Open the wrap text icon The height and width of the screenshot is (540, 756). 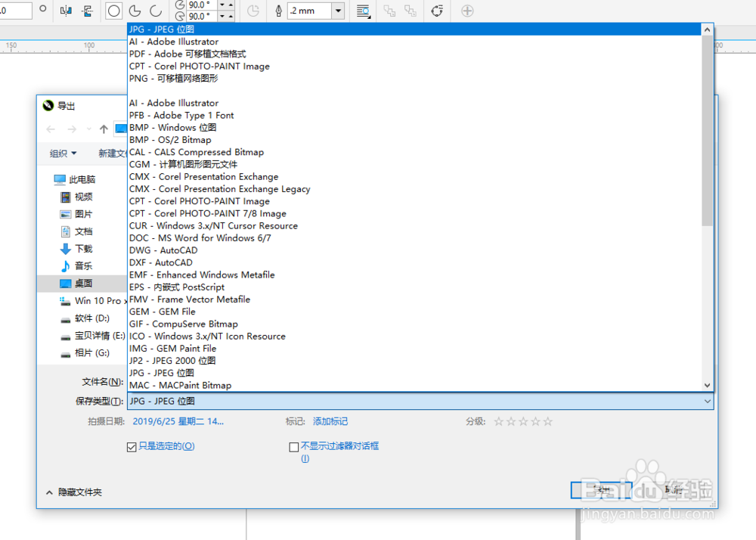click(x=364, y=11)
